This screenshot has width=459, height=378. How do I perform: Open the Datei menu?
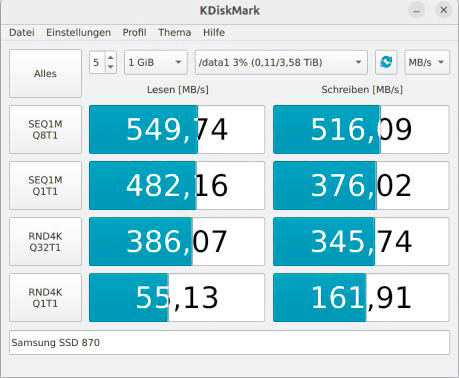point(22,33)
